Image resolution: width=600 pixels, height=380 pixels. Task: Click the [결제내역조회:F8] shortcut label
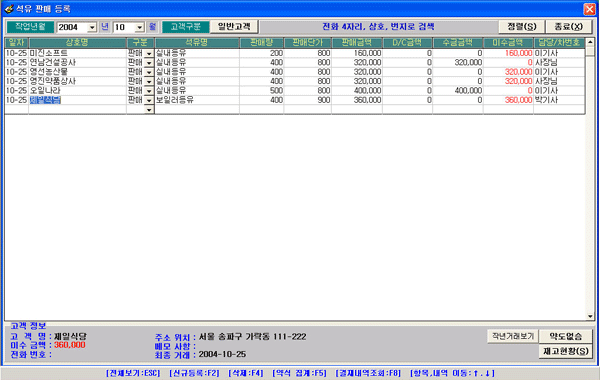[368, 373]
